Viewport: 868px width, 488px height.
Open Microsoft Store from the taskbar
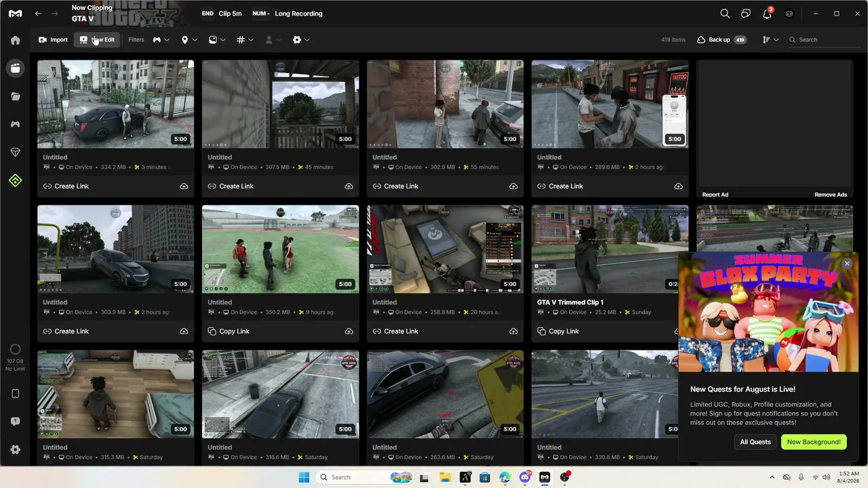point(485,477)
